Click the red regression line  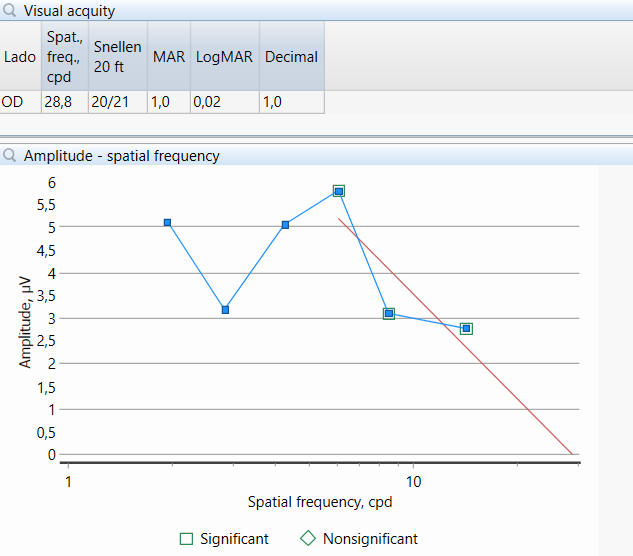coord(455,336)
